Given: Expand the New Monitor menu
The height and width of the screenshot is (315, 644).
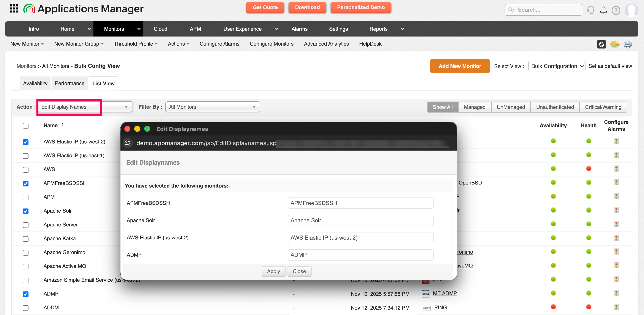Looking at the screenshot, I should click(x=27, y=44).
